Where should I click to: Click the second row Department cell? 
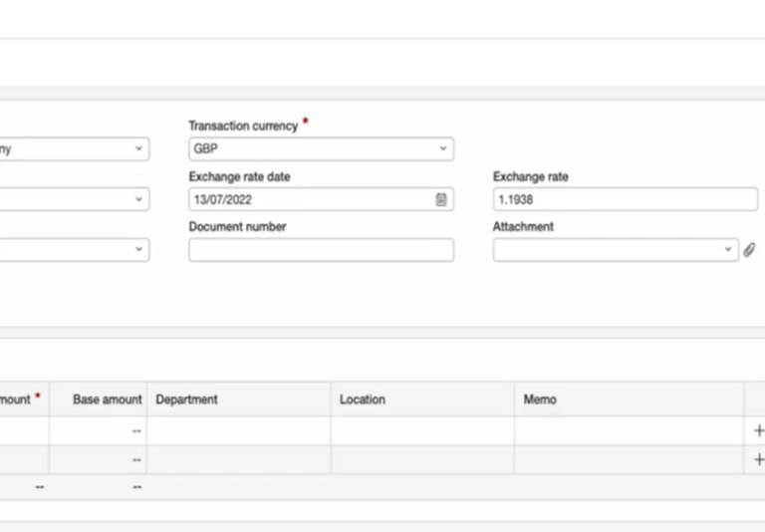tap(239, 459)
